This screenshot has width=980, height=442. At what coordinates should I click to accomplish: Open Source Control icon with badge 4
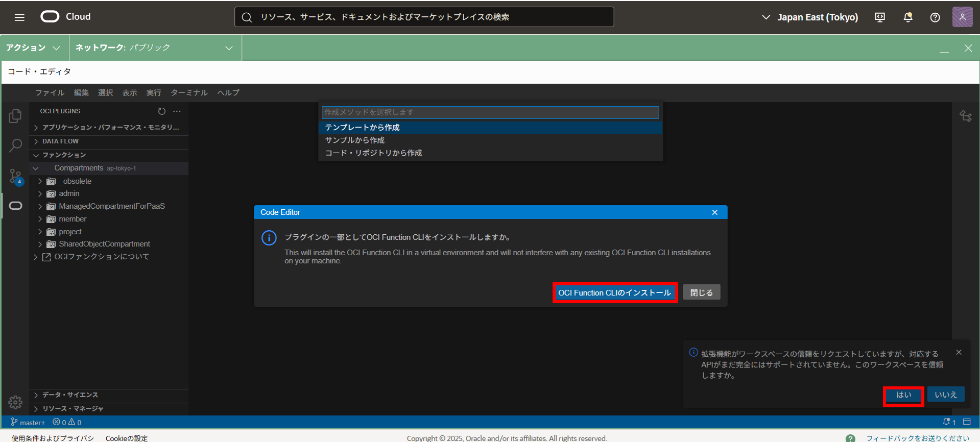[x=15, y=177]
